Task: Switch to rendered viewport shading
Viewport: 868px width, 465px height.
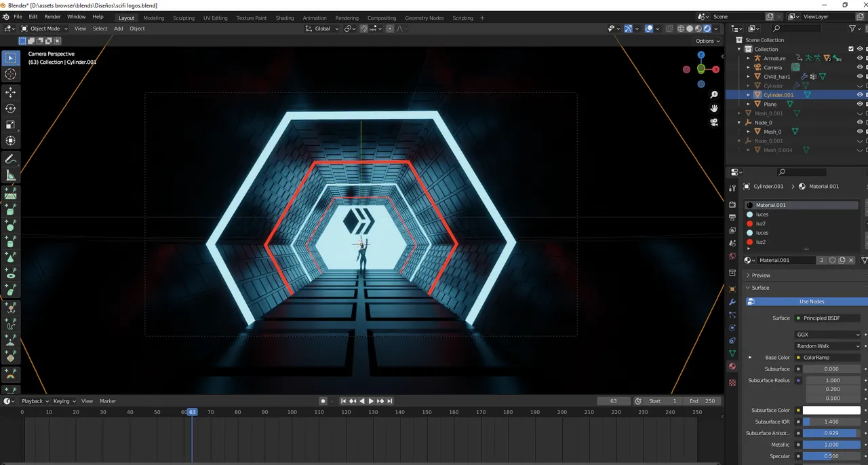Action: pos(707,29)
